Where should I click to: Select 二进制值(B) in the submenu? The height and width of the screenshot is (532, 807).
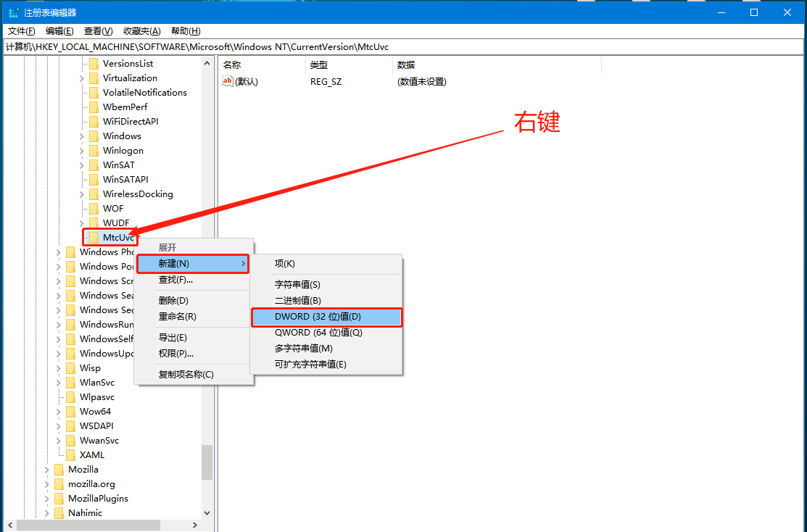pos(326,300)
